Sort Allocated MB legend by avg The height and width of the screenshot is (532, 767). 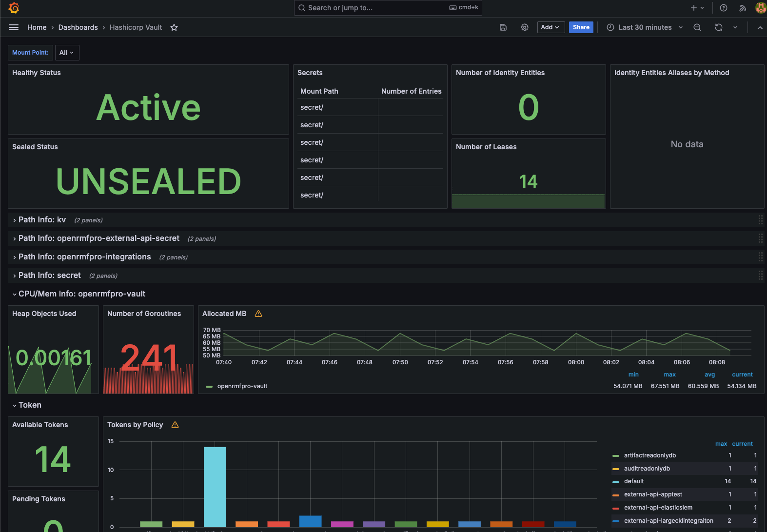pyautogui.click(x=710, y=374)
